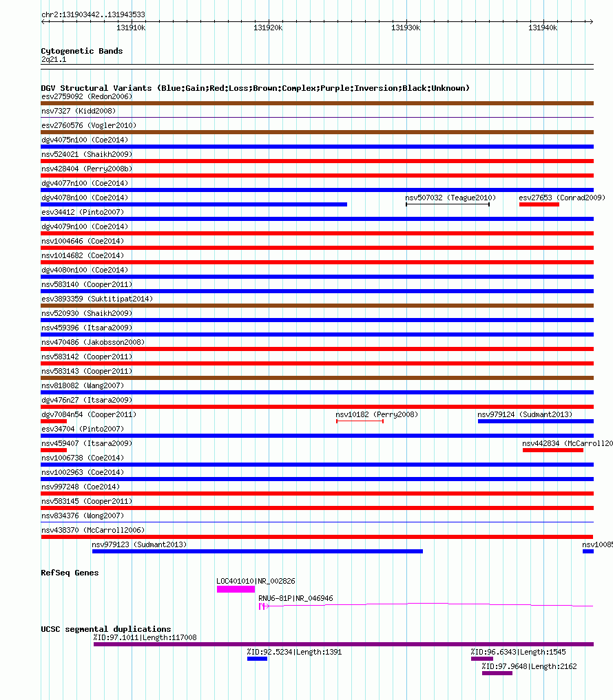613x700 pixels.
Task: Select the nsv507032 (Teague2010) black bracket feature
Action: pos(448,204)
